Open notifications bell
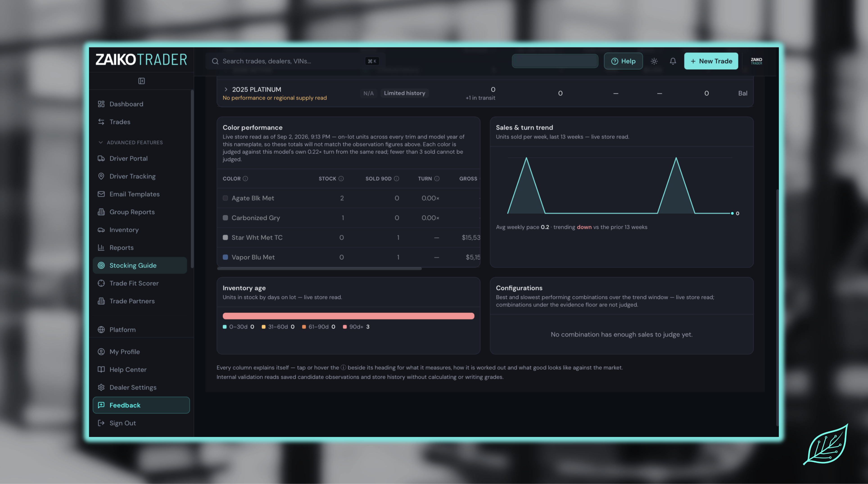 click(673, 61)
